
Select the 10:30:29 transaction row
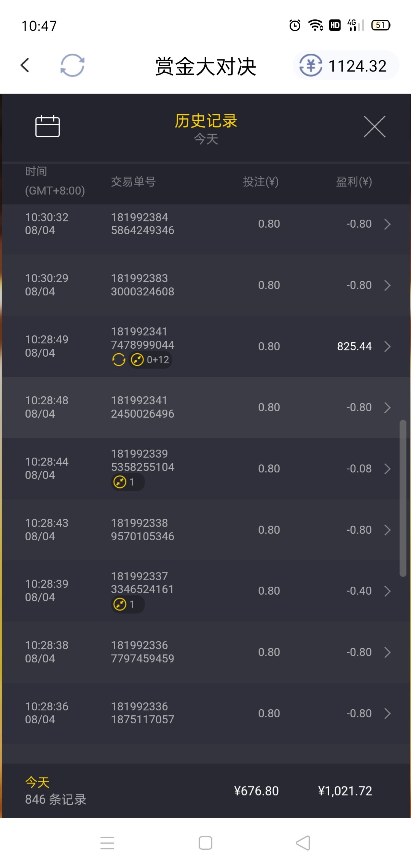(x=205, y=285)
